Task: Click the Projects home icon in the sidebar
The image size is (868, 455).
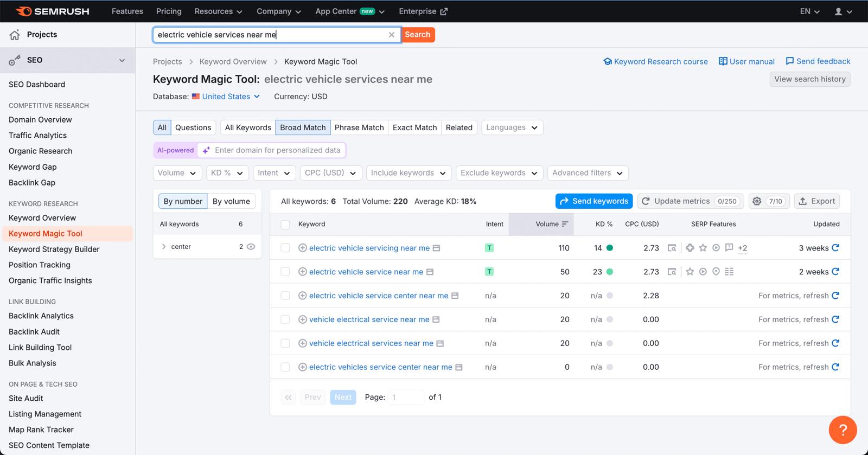Action: (x=15, y=35)
